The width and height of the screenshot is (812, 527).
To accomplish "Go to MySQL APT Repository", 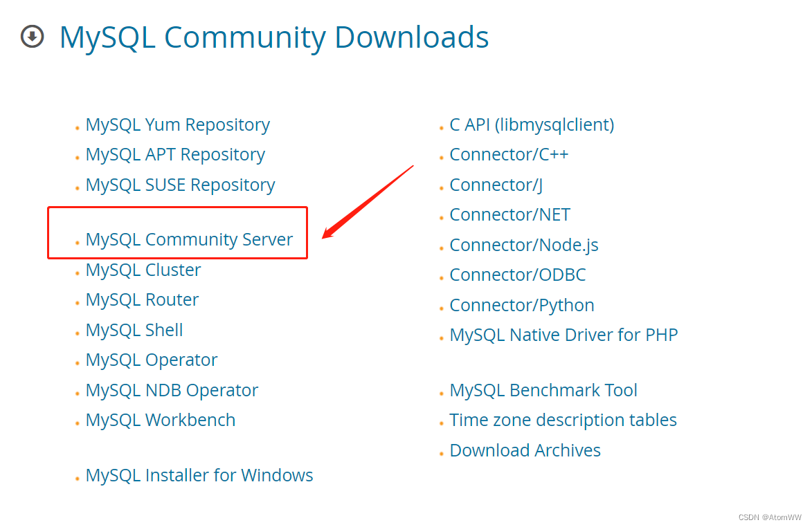I will pyautogui.click(x=175, y=155).
